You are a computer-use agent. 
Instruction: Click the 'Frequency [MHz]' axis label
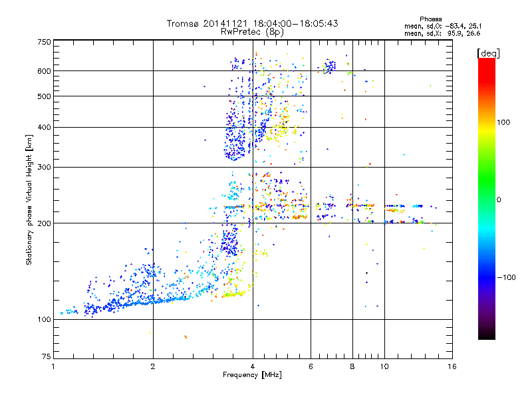point(252,375)
